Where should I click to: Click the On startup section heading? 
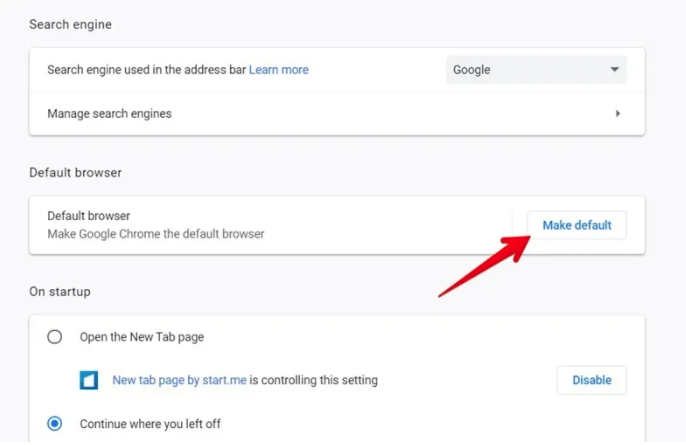click(x=60, y=292)
